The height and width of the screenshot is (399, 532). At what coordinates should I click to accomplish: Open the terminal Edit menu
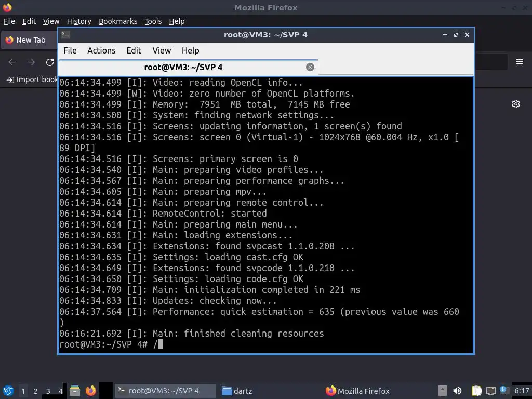point(134,50)
